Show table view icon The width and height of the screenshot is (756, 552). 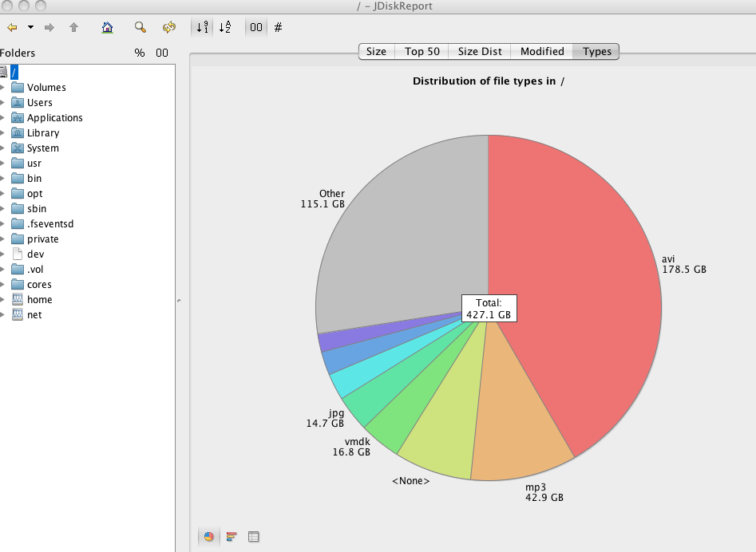tap(254, 536)
